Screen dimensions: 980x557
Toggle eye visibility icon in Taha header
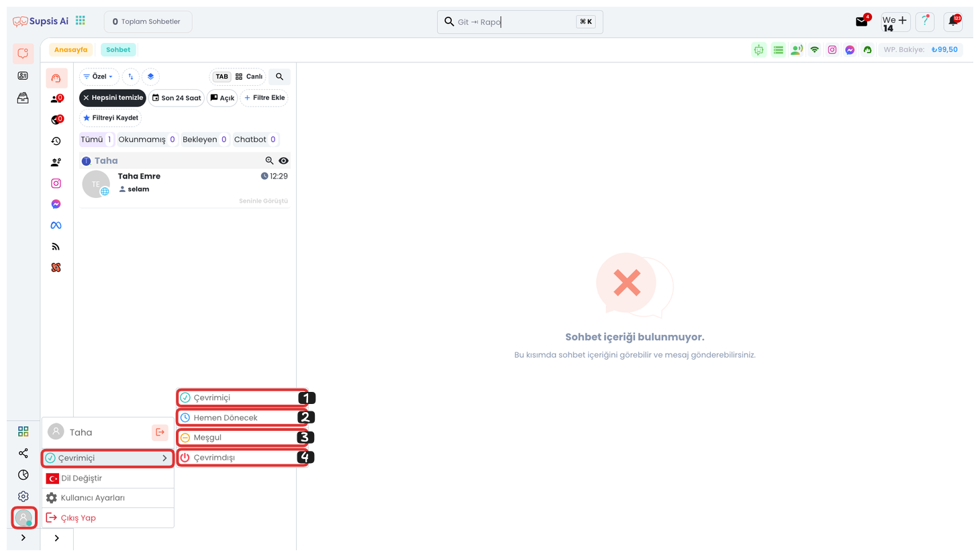pos(284,160)
